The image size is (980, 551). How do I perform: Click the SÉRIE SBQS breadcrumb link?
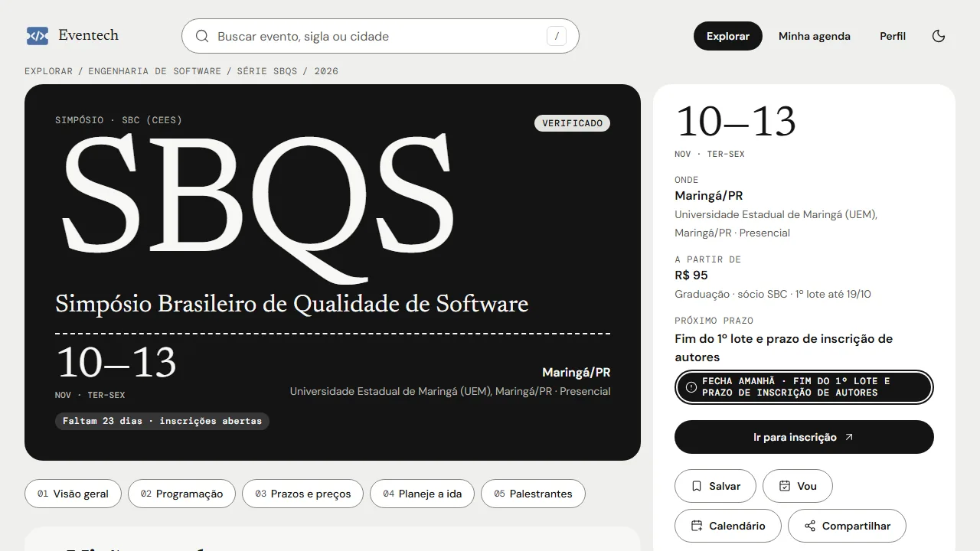[267, 71]
